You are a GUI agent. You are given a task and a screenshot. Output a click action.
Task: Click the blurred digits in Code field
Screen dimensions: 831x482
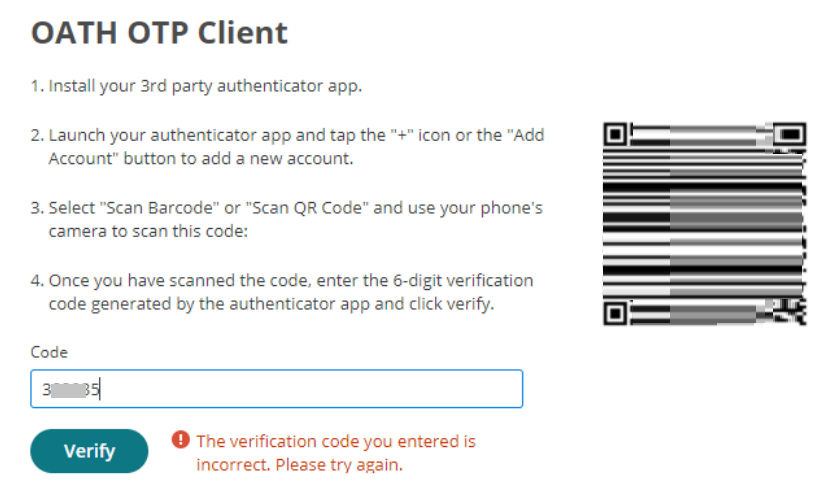point(67,390)
